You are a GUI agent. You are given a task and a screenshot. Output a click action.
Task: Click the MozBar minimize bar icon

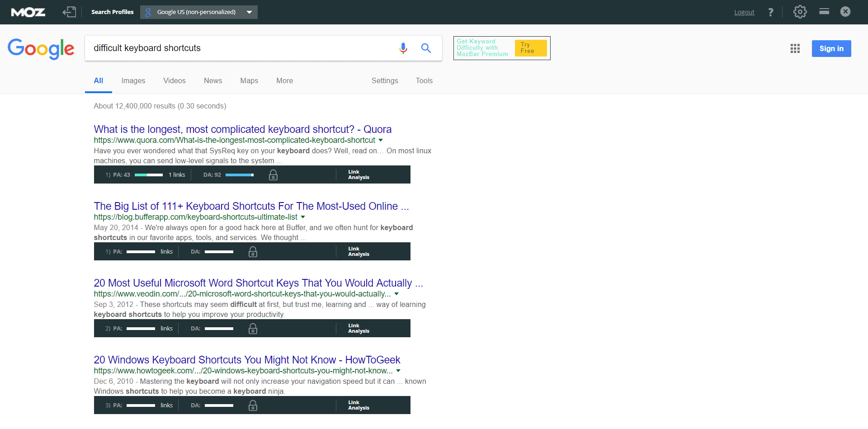(x=824, y=11)
